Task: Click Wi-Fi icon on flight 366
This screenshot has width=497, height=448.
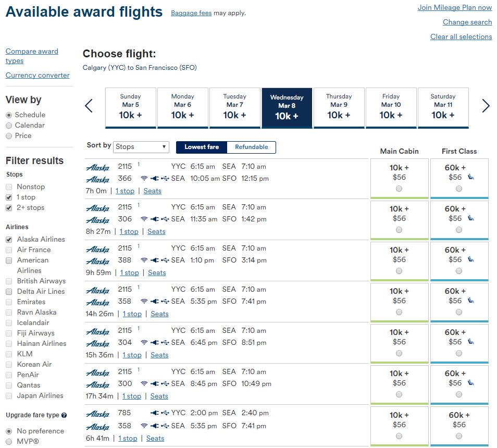Action: 144,178
